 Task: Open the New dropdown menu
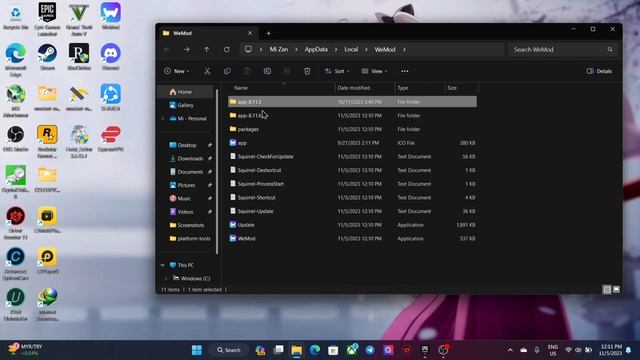pyautogui.click(x=177, y=71)
